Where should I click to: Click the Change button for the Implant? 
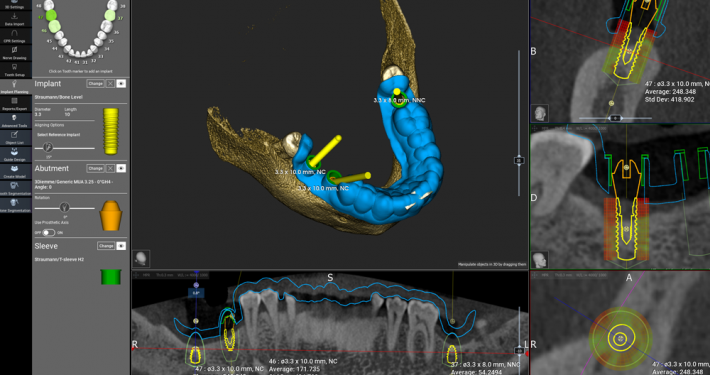[95, 84]
